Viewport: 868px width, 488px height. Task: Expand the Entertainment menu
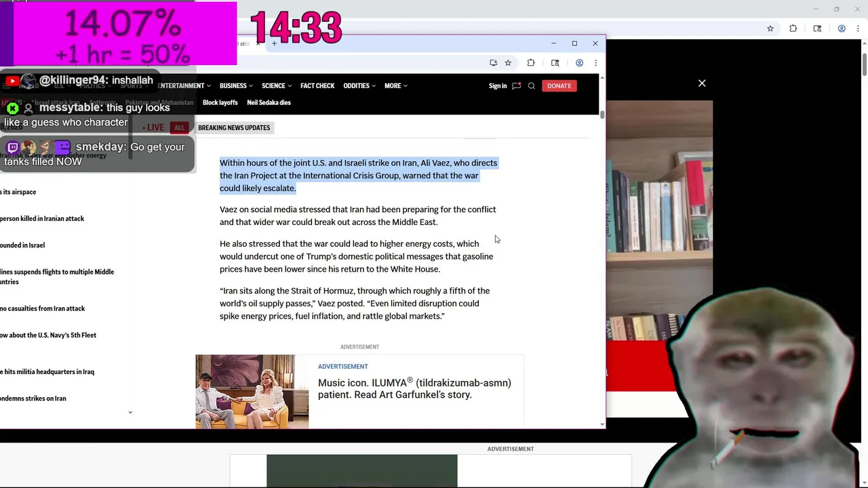[184, 86]
